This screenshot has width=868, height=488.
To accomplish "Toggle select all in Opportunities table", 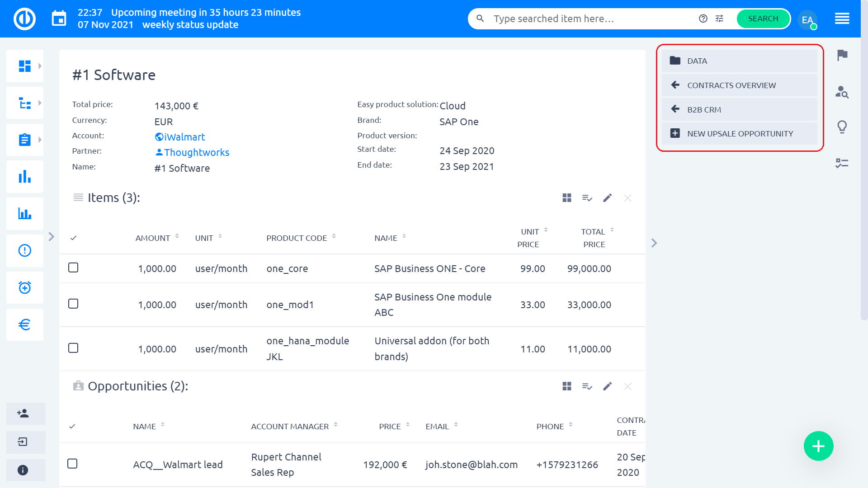I will pos(72,426).
